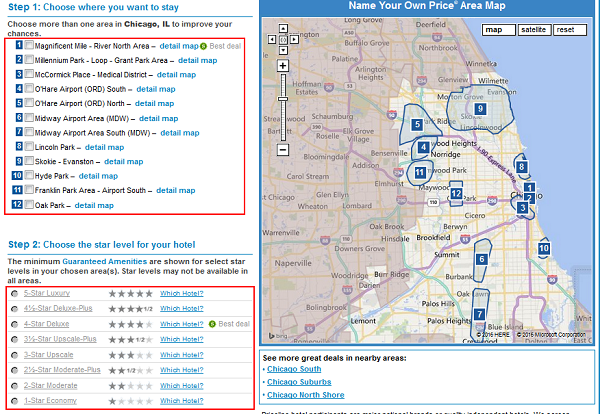Click the center pan control button on map
The height and width of the screenshot is (414, 600).
coord(283,39)
